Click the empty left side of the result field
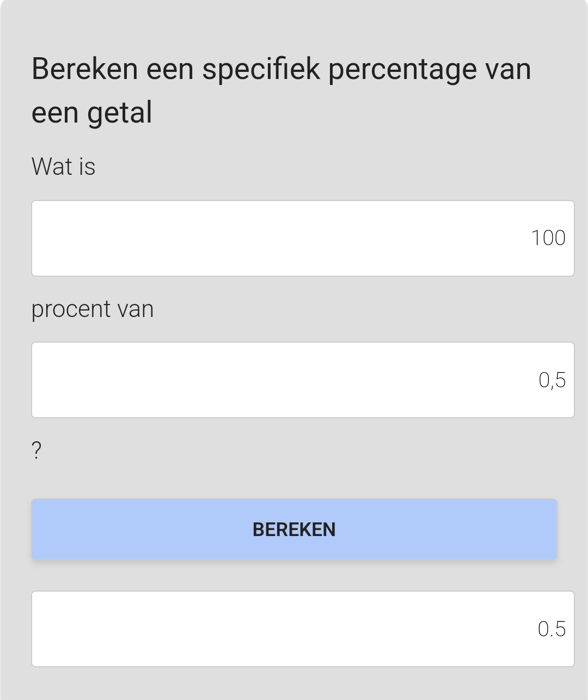The height and width of the screenshot is (700, 588). point(109,629)
